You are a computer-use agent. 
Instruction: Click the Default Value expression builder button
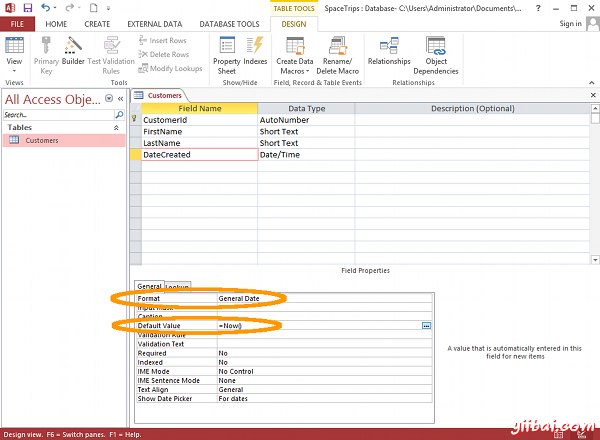tap(426, 325)
